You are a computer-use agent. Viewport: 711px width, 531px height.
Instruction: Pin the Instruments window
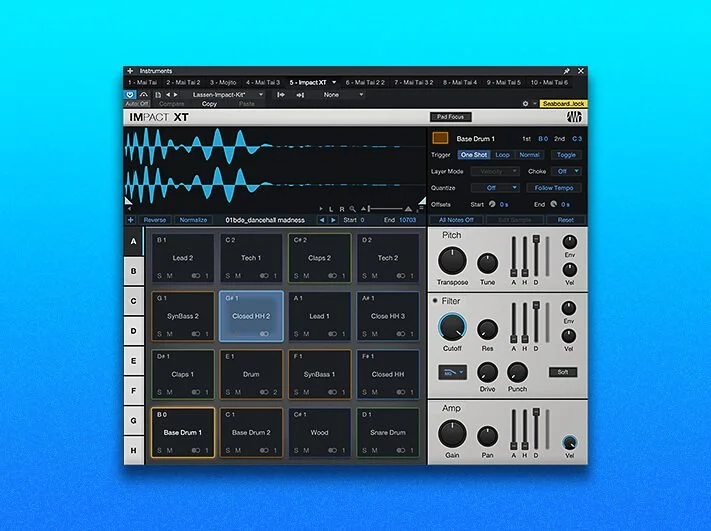(x=566, y=71)
